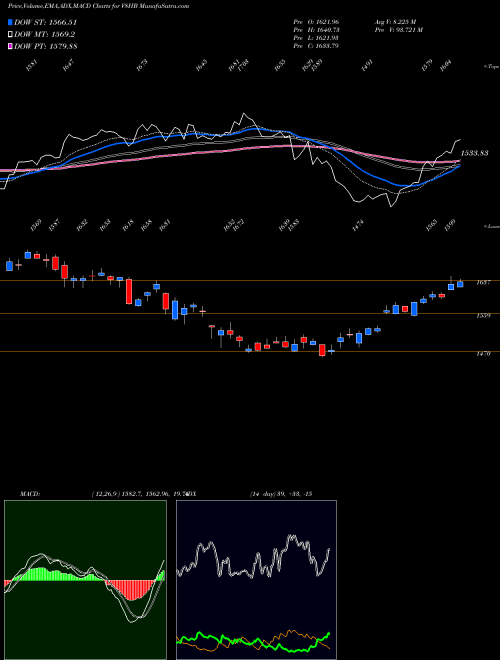500x660 pixels.
Task: Click the 1637 resistance level label
Action: coord(483,282)
